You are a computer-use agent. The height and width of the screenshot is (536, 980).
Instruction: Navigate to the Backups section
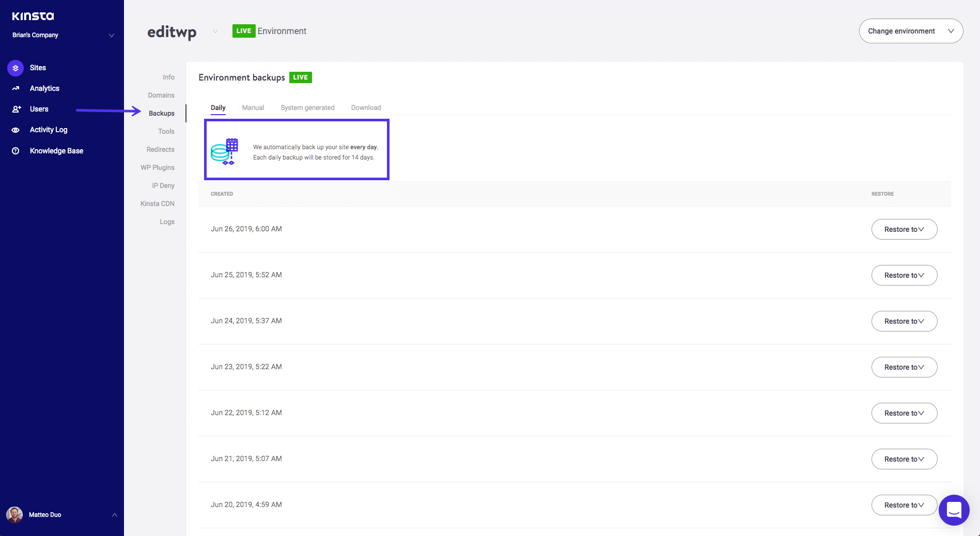161,113
